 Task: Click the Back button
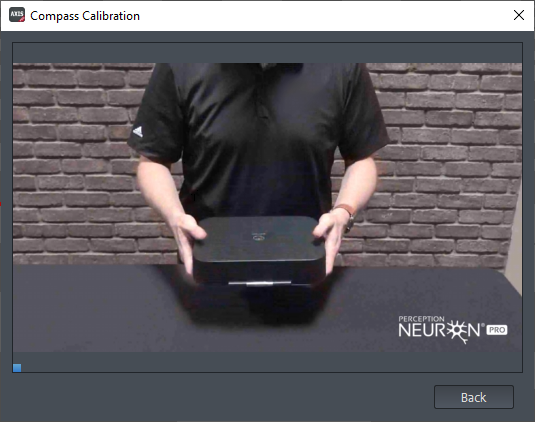tap(474, 397)
